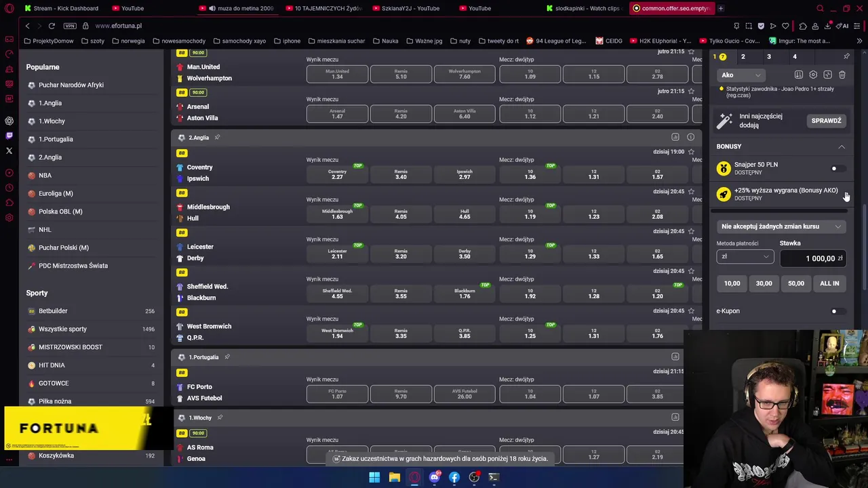
Task: Open 2.Anglia league info icon
Action: [690, 137]
